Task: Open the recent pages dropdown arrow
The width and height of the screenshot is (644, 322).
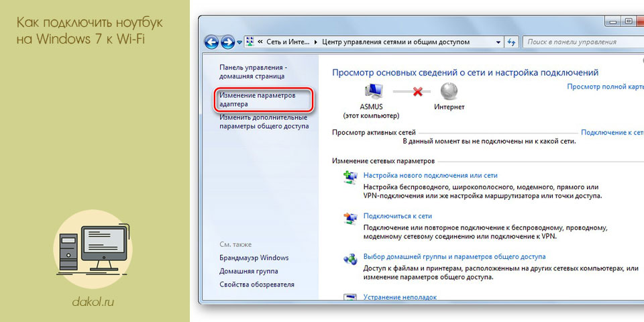Action: coord(239,42)
